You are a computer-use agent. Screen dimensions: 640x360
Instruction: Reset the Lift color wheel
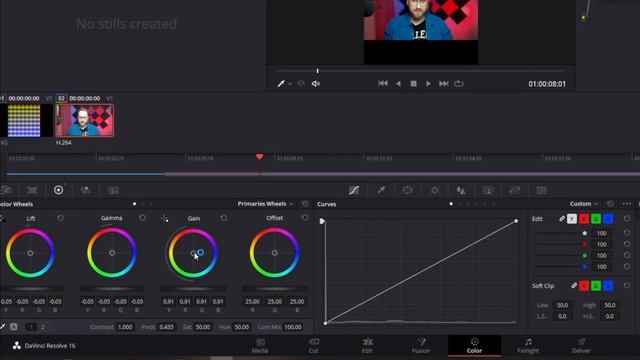tap(60, 218)
